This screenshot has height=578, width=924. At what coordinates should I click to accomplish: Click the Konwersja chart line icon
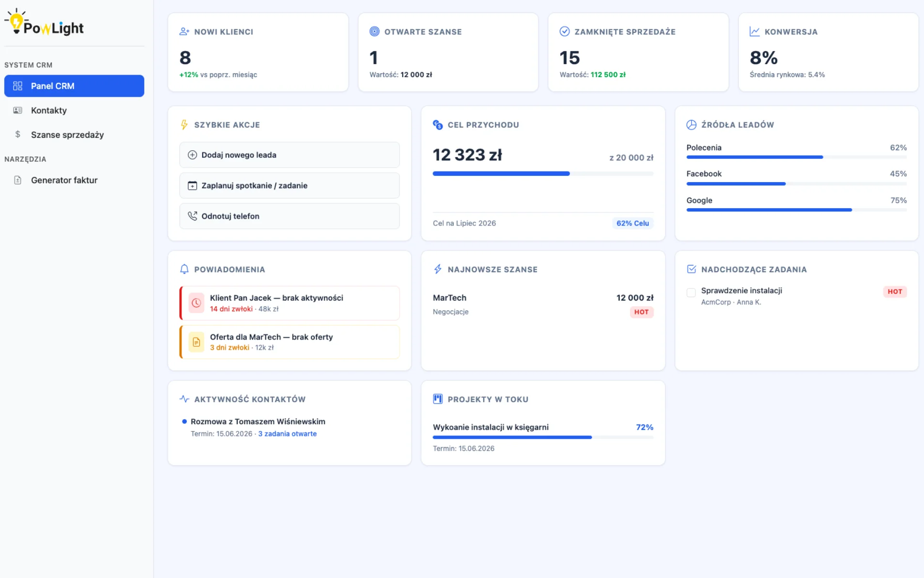755,31
